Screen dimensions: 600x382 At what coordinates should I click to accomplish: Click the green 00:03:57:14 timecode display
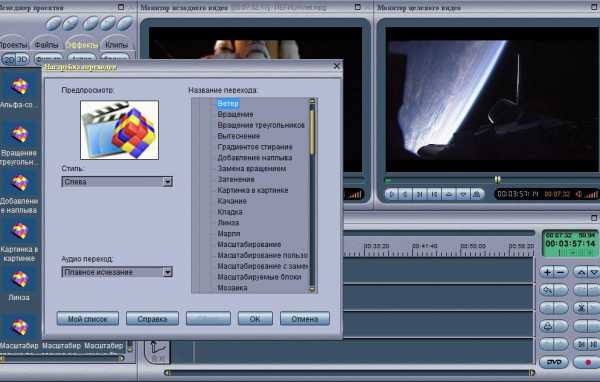pos(570,243)
